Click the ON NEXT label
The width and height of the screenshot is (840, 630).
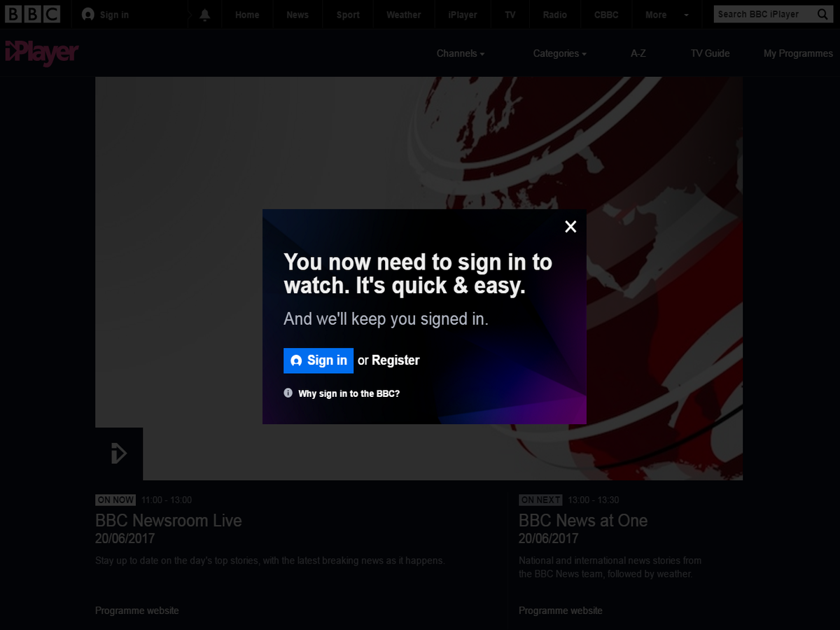click(540, 500)
